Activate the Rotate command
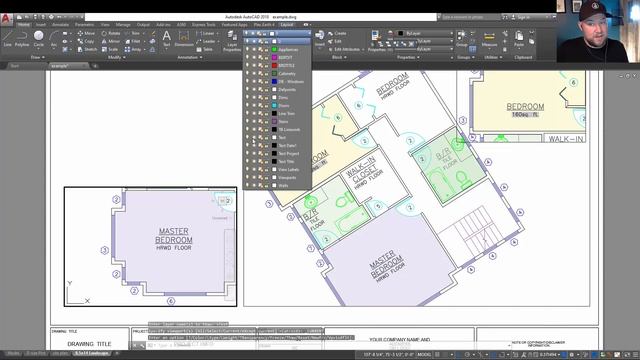 pos(111,33)
